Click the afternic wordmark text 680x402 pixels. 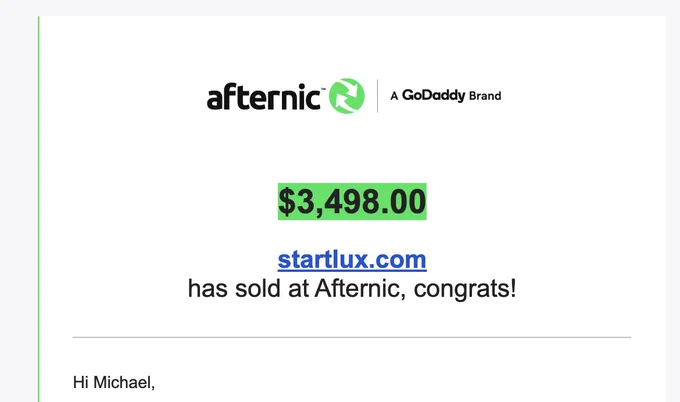pyautogui.click(x=264, y=96)
